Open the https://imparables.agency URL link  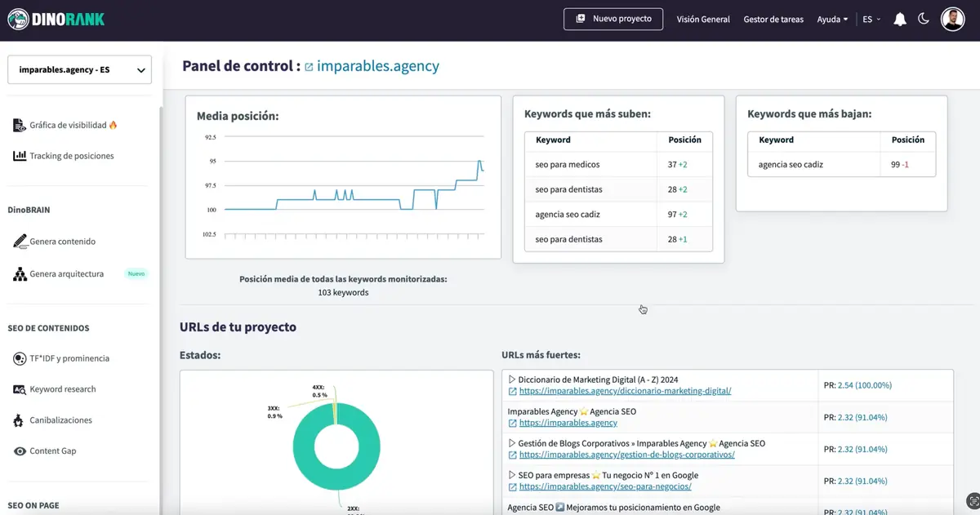(568, 423)
